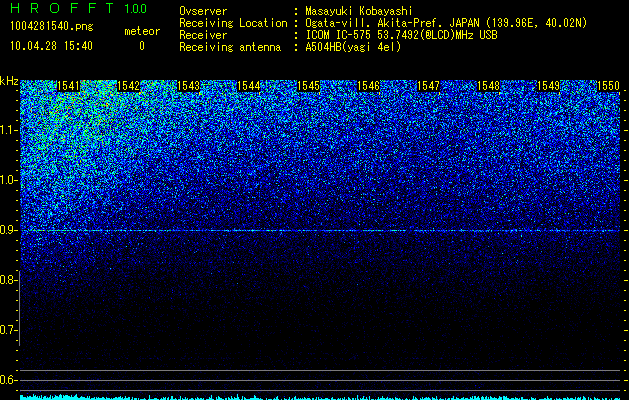The height and width of the screenshot is (400, 629).
Task: Click the 0.9 kHz carrier signal line
Action: (x=320, y=231)
